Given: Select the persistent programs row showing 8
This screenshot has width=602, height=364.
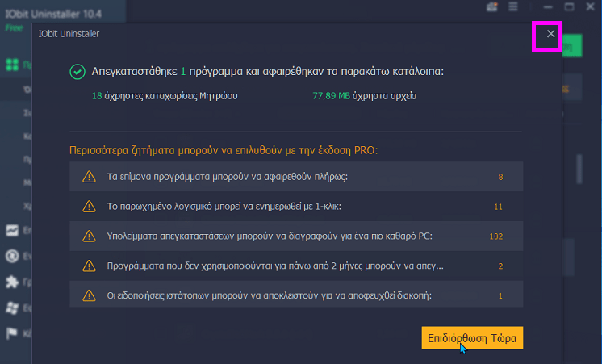Looking at the screenshot, I should click(x=296, y=177).
